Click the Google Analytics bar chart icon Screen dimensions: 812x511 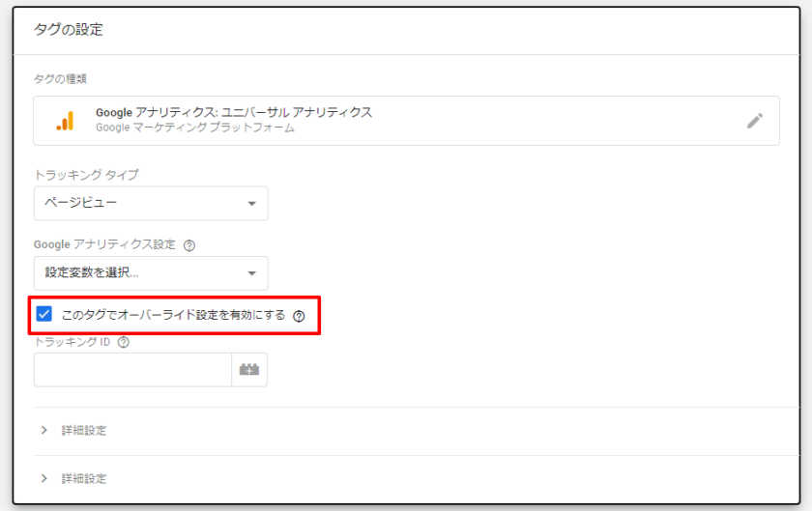pos(66,121)
